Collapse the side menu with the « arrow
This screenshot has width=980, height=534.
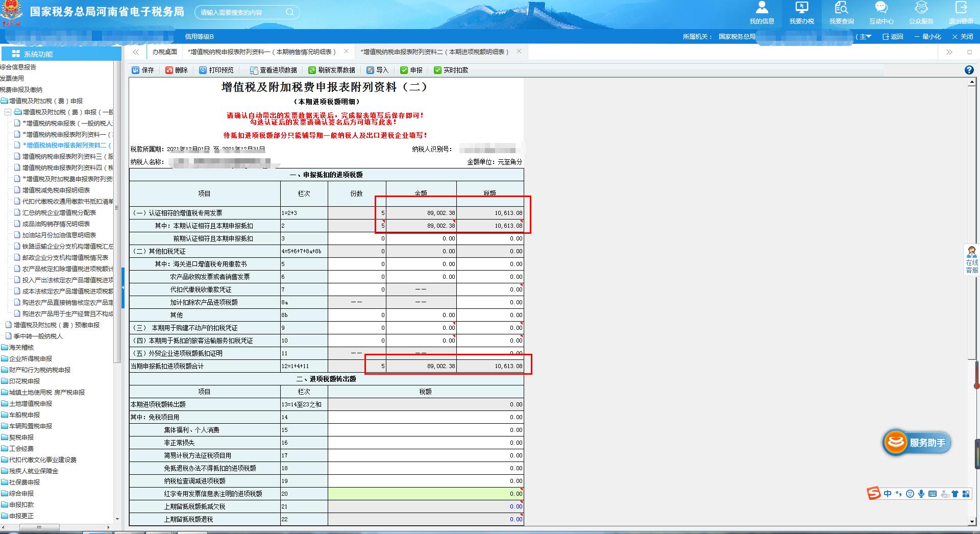[x=136, y=52]
